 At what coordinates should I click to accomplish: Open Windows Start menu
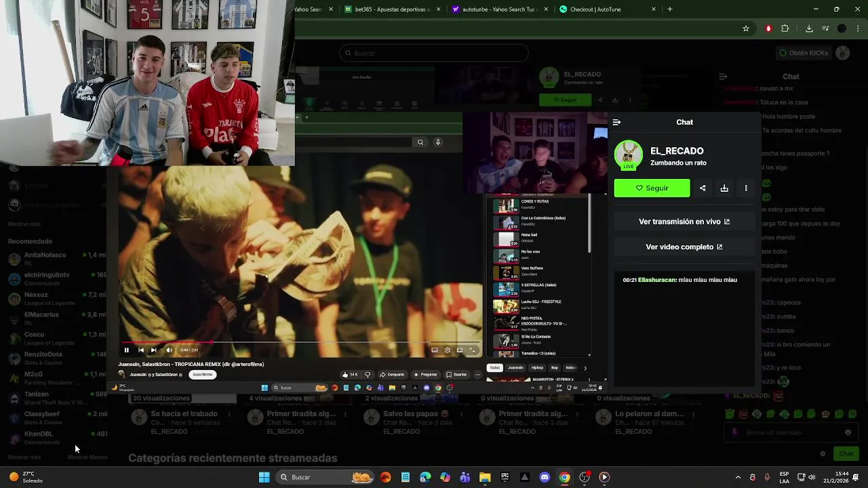pos(264,477)
